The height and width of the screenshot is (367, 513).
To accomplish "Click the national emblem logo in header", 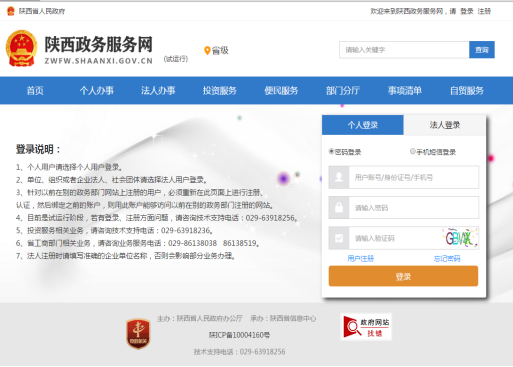I will coord(21,48).
